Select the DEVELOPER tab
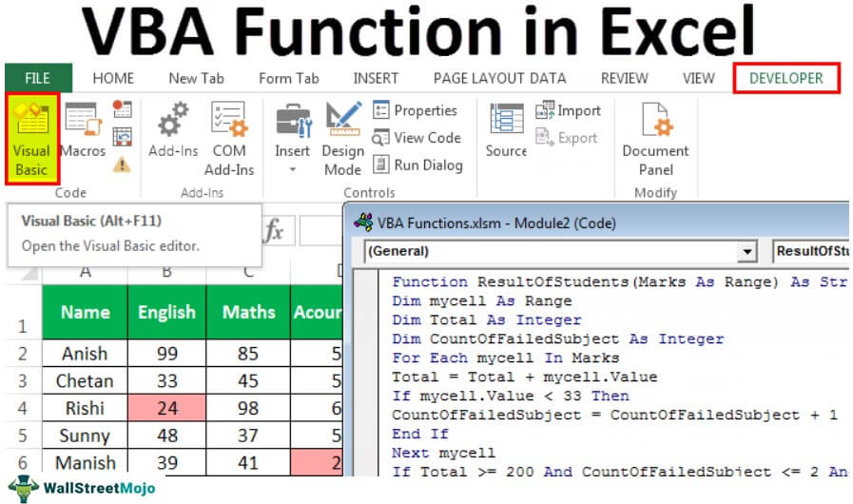853x504 pixels. tap(786, 78)
